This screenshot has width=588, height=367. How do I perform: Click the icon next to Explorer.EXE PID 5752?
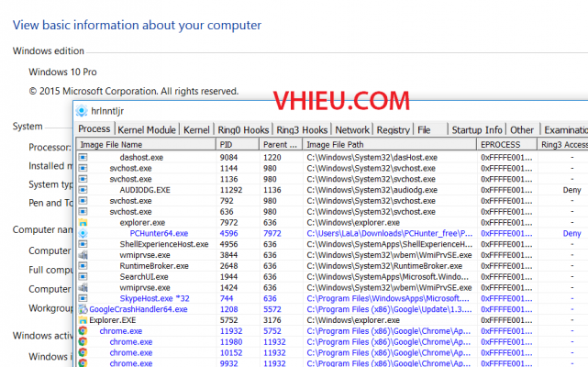[83, 320]
